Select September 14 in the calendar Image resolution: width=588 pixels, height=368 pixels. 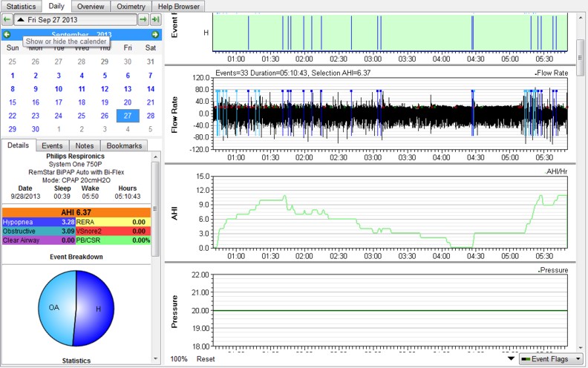click(151, 88)
